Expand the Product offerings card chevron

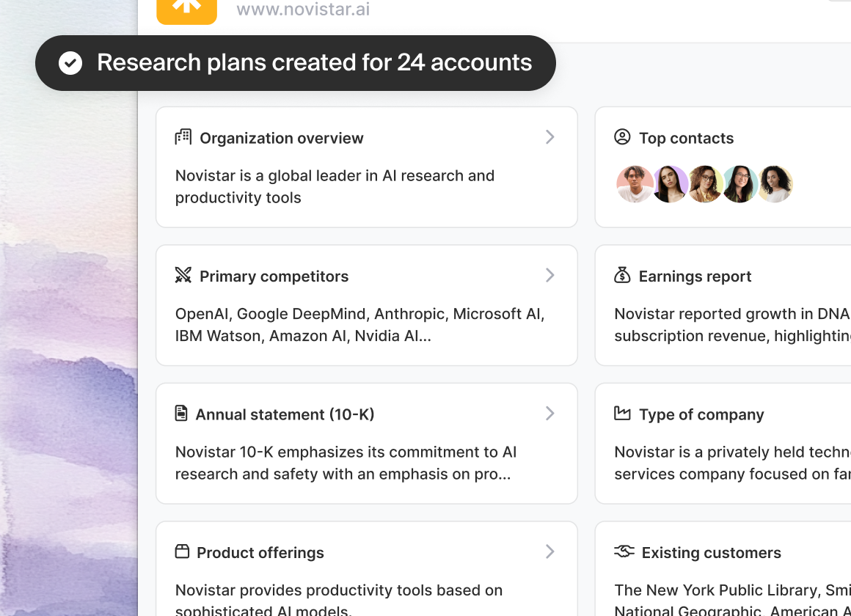click(x=549, y=551)
